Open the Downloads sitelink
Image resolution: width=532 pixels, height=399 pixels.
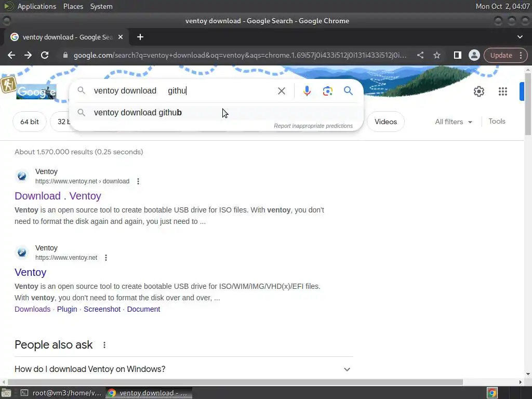[x=32, y=310]
